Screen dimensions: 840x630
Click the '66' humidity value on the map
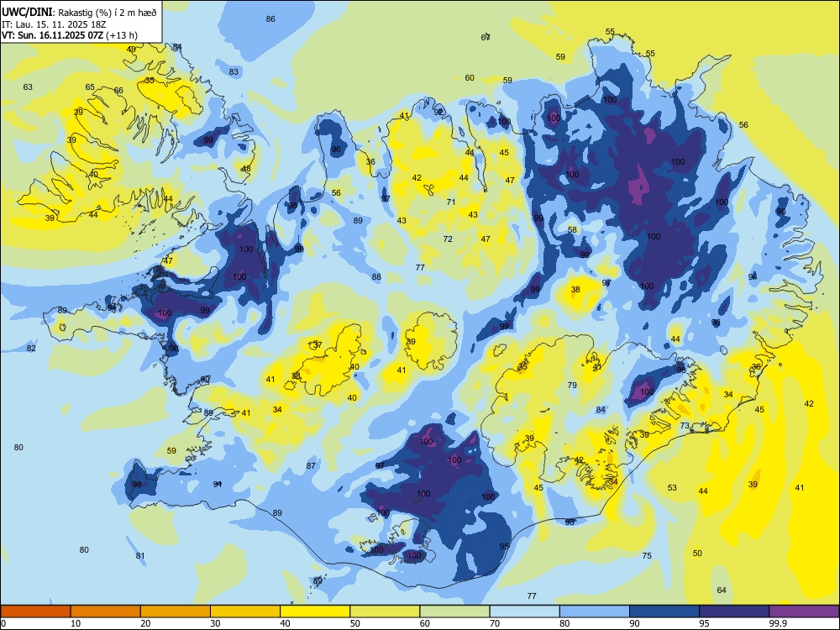point(118,90)
